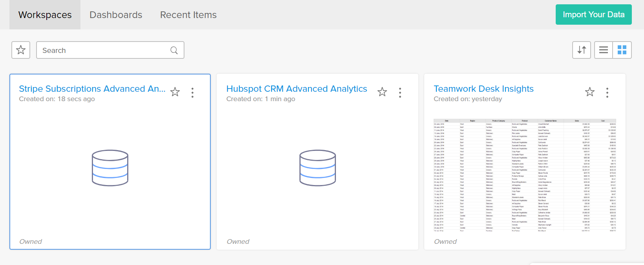Switch to list view
The width and height of the screenshot is (644, 265).
click(604, 50)
